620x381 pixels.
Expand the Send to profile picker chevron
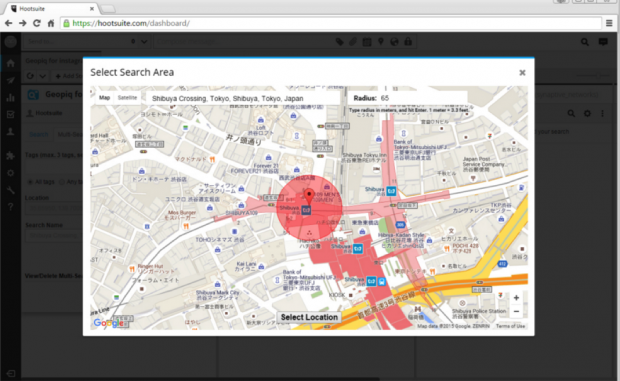click(144, 41)
